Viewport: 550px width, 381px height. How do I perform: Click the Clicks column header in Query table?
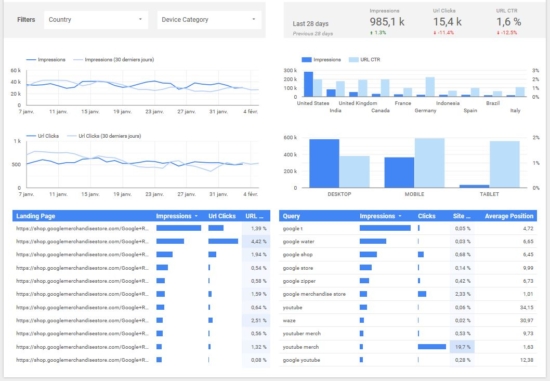[x=427, y=216]
